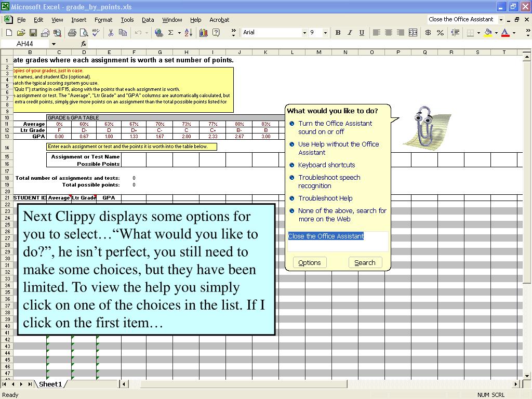Apply the yellow Fill Color bucket
This screenshot has height=399, width=532.
coord(488,33)
